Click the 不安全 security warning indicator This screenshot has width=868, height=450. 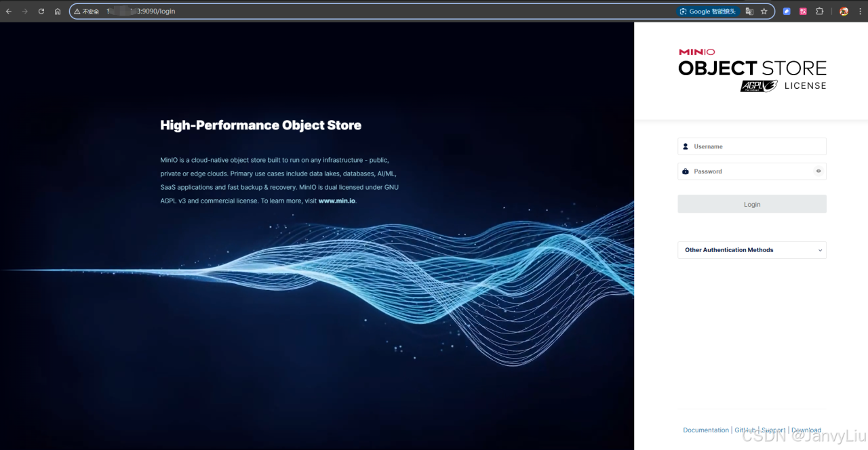(86, 12)
